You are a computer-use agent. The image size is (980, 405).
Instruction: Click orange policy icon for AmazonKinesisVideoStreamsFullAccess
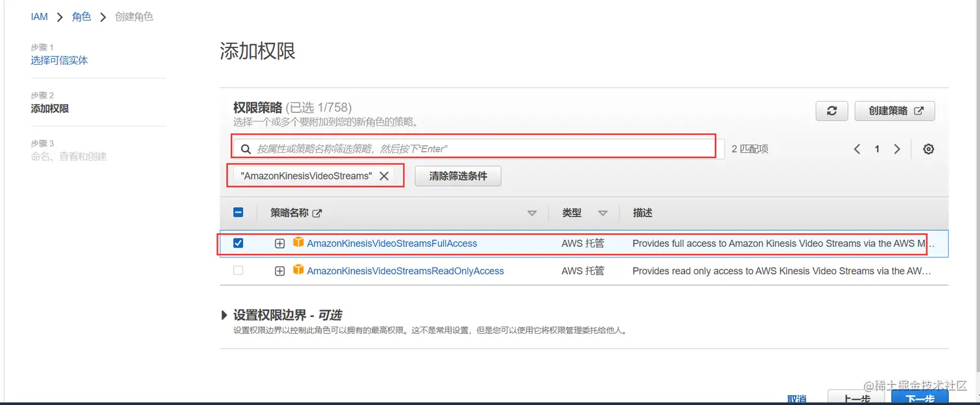point(298,242)
